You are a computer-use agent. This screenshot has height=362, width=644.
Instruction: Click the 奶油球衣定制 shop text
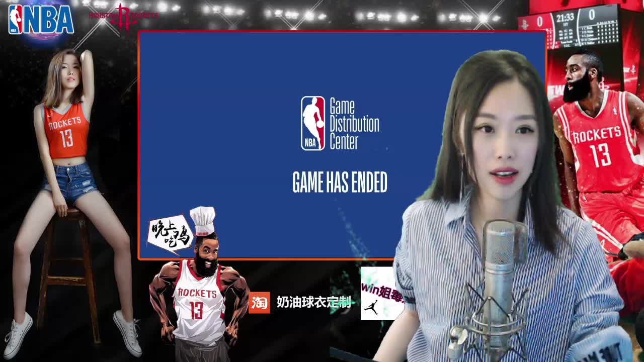[x=313, y=302]
